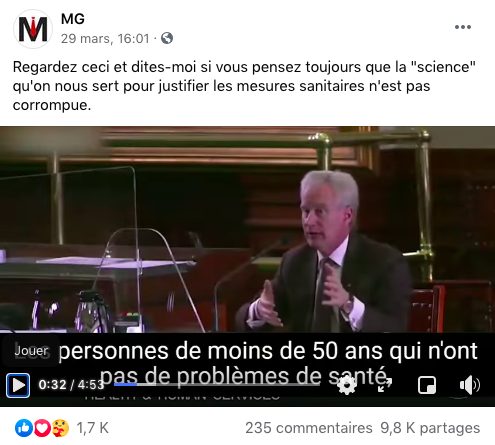Open the 235 commentaires link
The image size is (495, 445).
point(309,428)
